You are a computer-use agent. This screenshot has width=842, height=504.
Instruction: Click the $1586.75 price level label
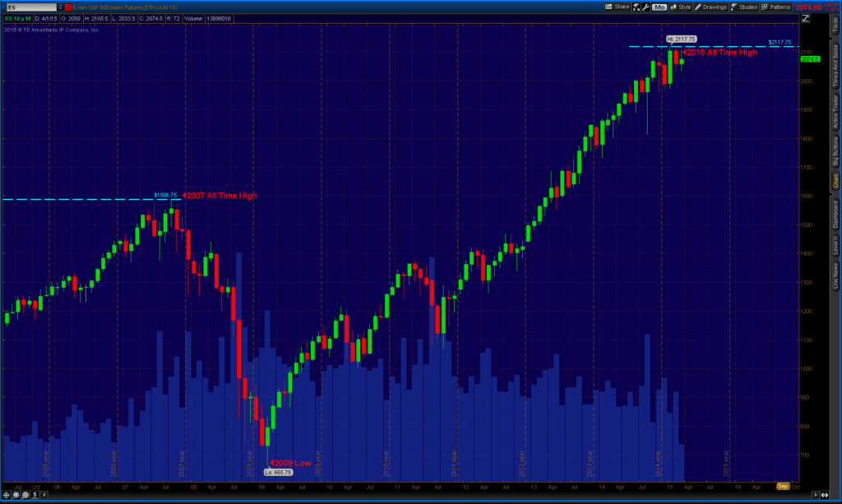[165, 196]
